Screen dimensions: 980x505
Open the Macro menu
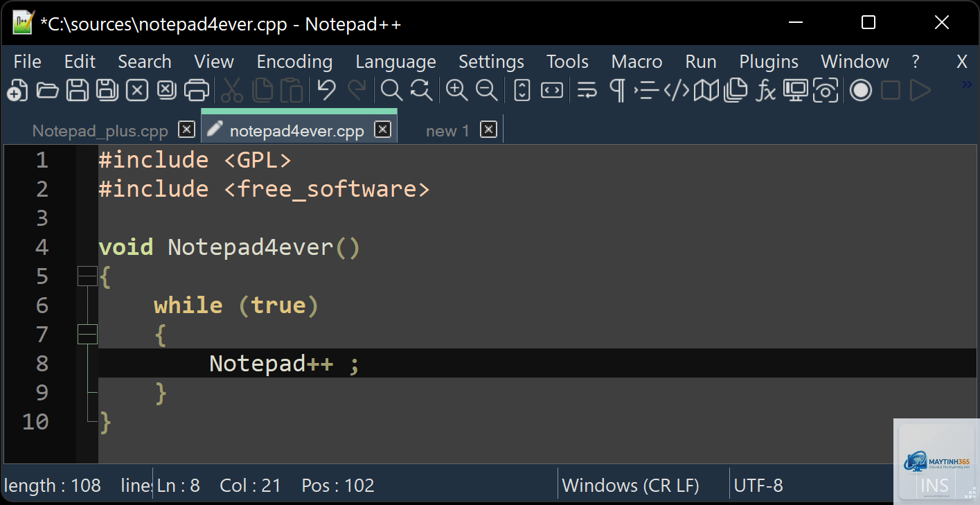(636, 62)
